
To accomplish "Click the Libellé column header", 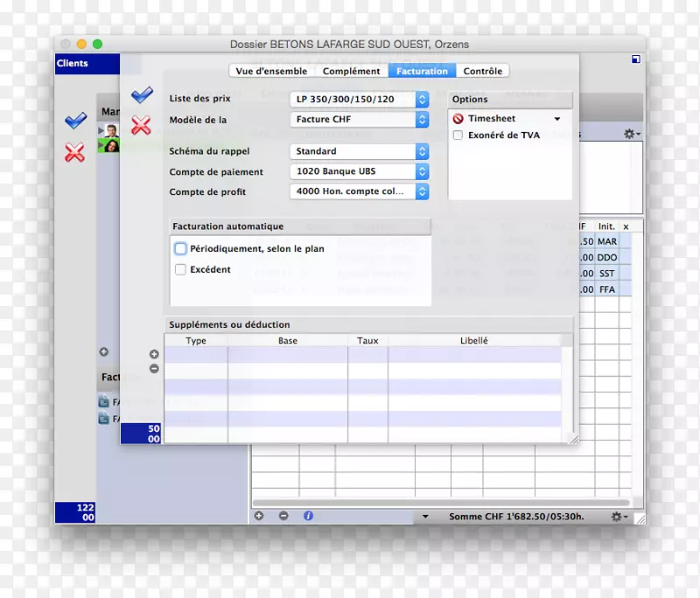I will point(473,341).
